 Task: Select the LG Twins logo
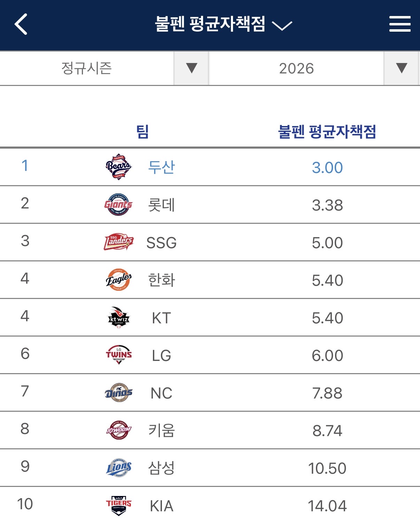[x=118, y=355]
